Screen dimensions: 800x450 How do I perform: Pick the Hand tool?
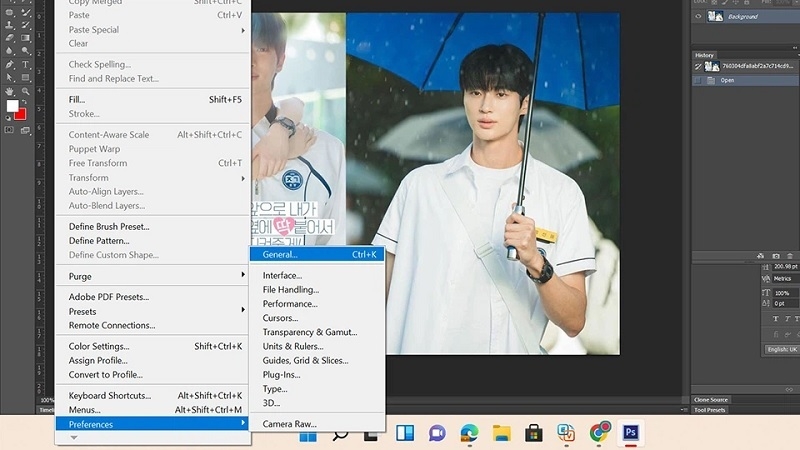(x=9, y=91)
